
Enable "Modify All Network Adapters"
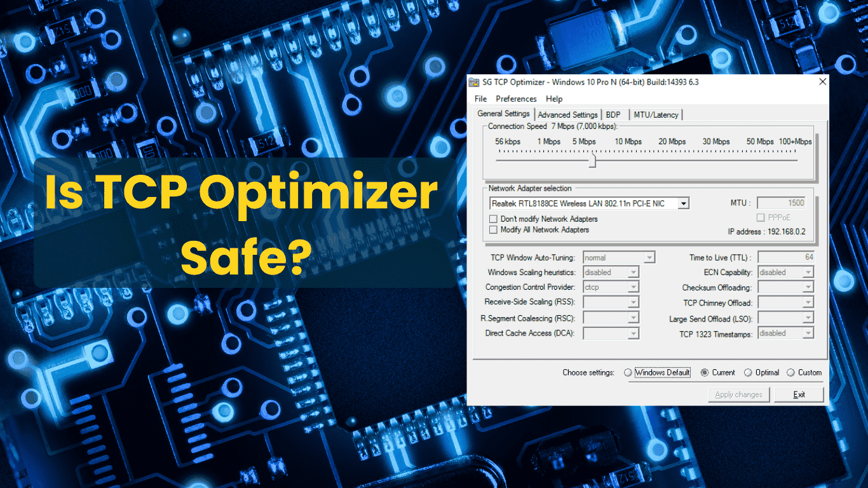(x=493, y=229)
